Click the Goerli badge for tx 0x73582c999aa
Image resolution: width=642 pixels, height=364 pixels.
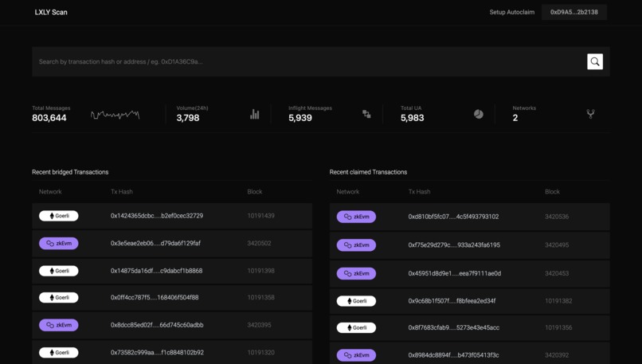click(x=59, y=353)
